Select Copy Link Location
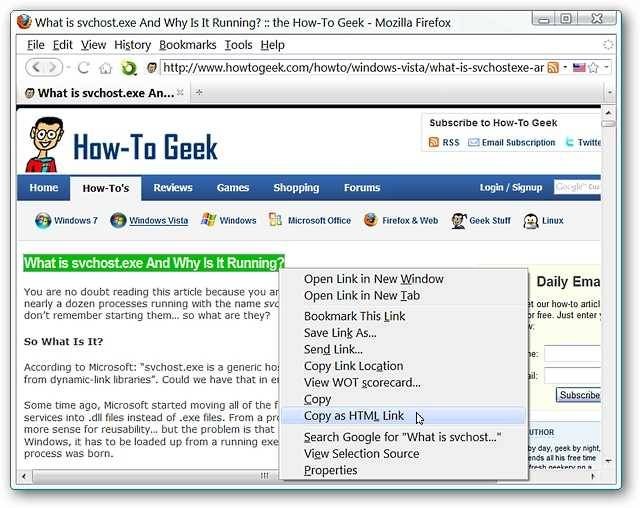The height and width of the screenshot is (508, 640). 404,366
